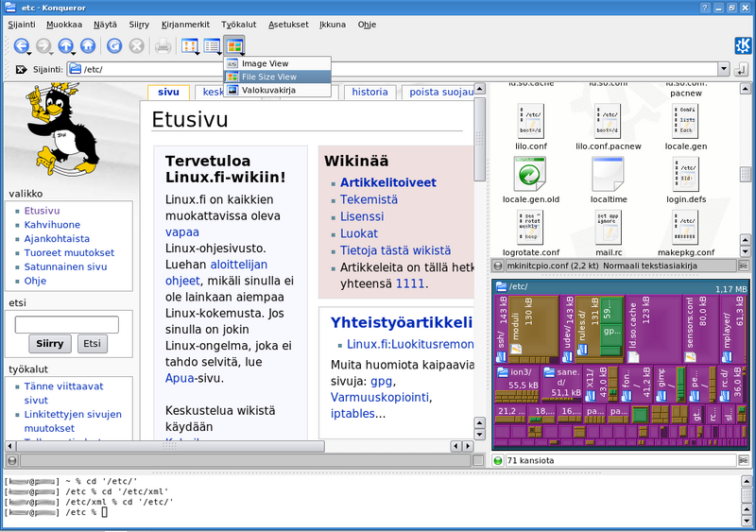
Task: Expand the location bar history dropdown
Action: coord(723,69)
